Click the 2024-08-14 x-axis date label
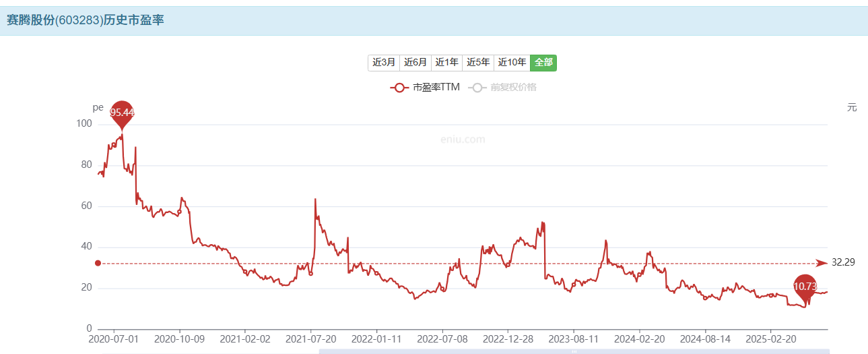 (x=704, y=338)
